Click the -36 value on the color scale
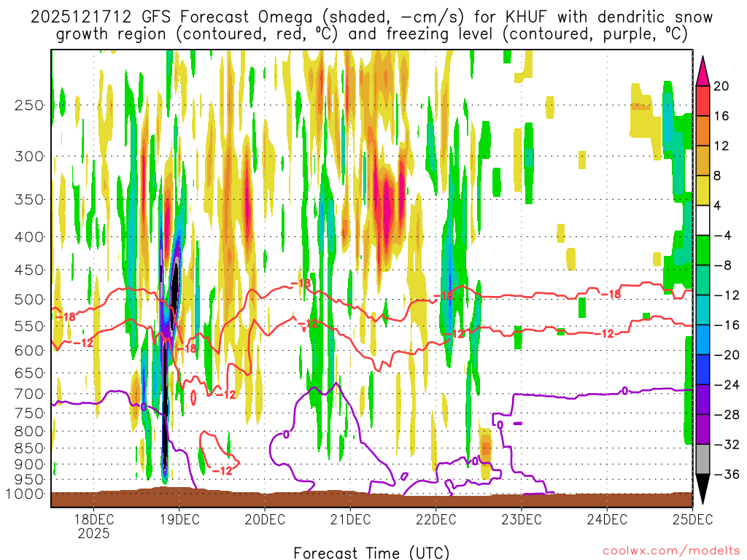 coord(727,474)
